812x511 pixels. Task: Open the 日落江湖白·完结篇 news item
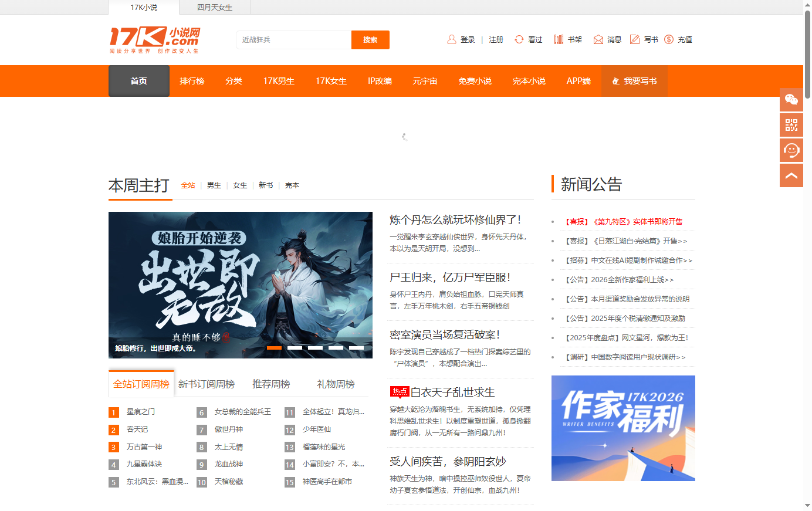(625, 241)
